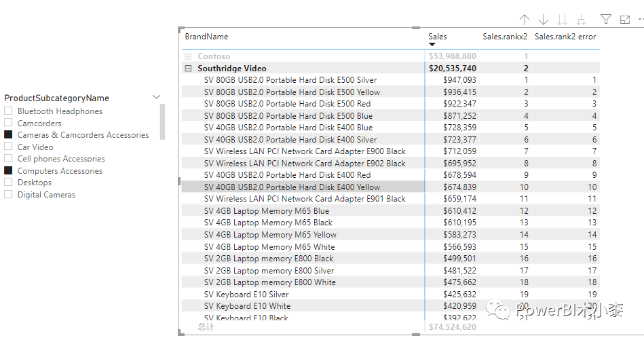Uncheck the Computers Accessories checkbox
The width and height of the screenshot is (644, 338).
click(8, 170)
